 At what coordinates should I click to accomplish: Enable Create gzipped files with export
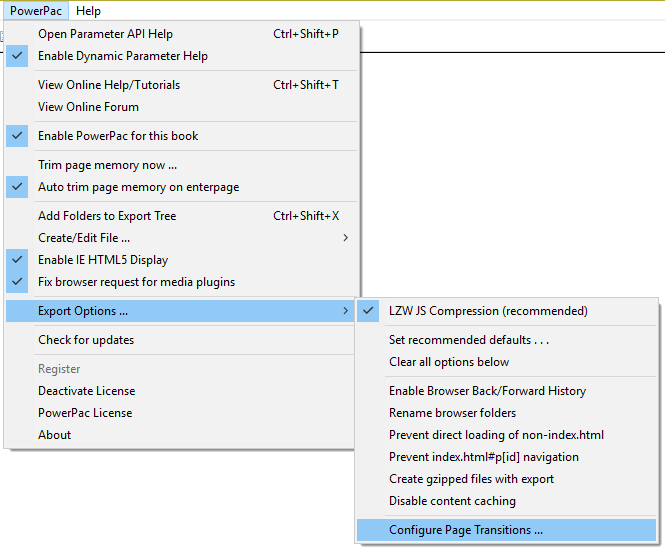coord(506,479)
